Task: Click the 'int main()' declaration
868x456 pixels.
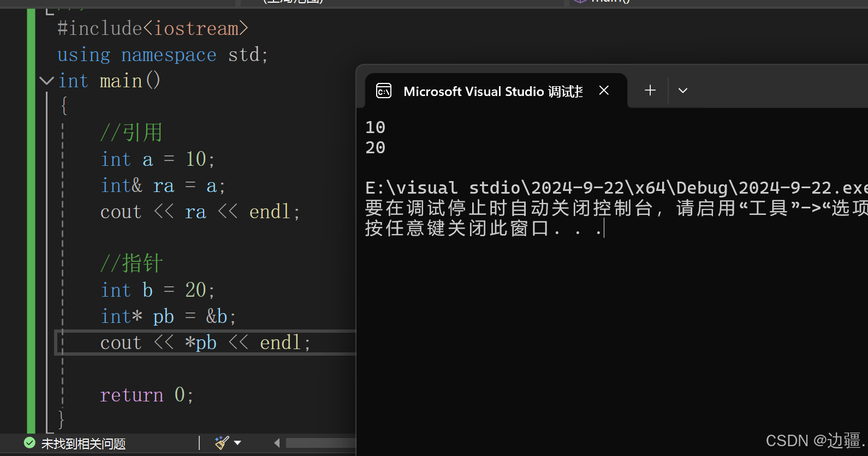Action: [109, 81]
